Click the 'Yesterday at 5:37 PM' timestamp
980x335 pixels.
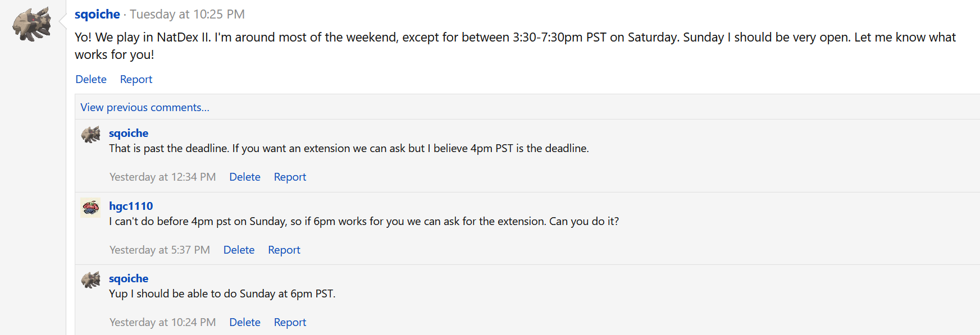pyautogui.click(x=159, y=250)
